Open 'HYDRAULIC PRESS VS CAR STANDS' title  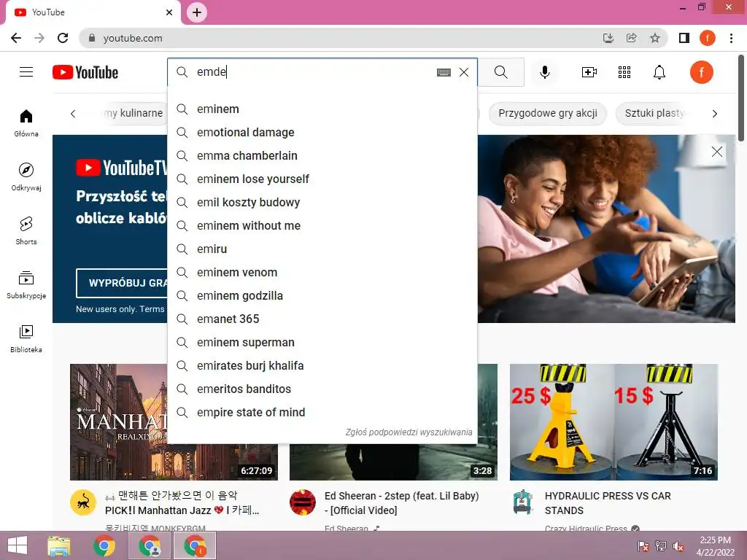pos(608,503)
